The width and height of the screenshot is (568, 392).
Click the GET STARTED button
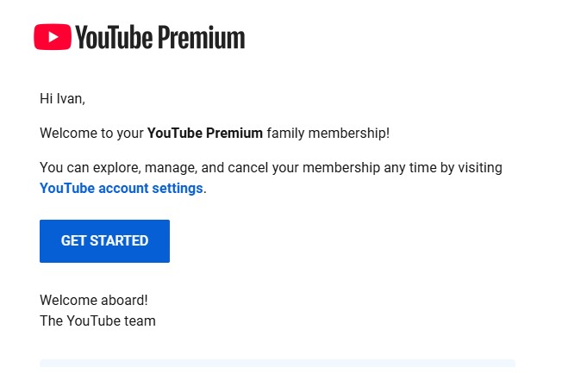pos(104,241)
